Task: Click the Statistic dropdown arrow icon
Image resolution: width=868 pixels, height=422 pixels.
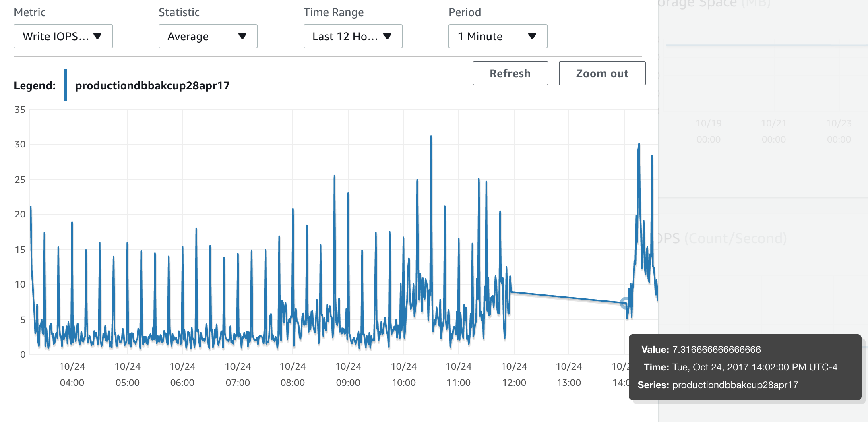Action: tap(242, 36)
